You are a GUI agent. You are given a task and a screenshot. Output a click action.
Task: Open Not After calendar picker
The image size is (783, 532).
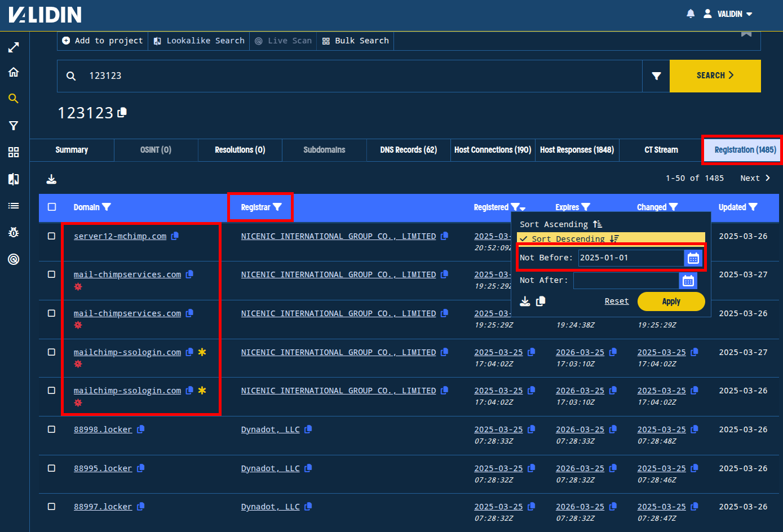(x=688, y=281)
